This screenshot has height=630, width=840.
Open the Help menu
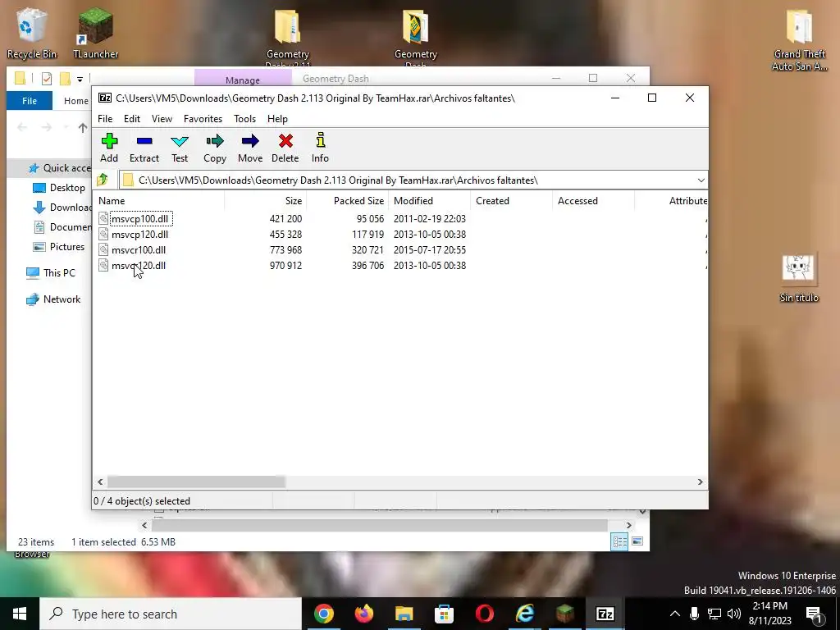tap(277, 119)
